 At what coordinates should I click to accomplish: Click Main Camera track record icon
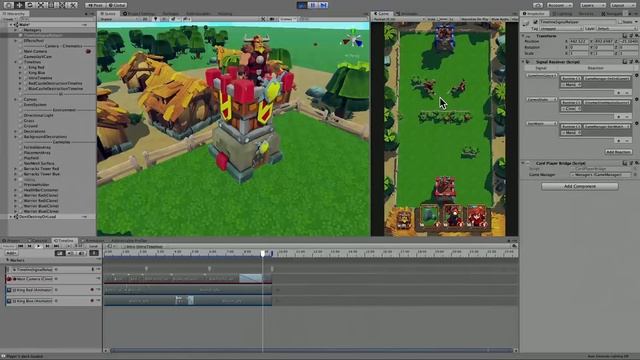coord(9,279)
